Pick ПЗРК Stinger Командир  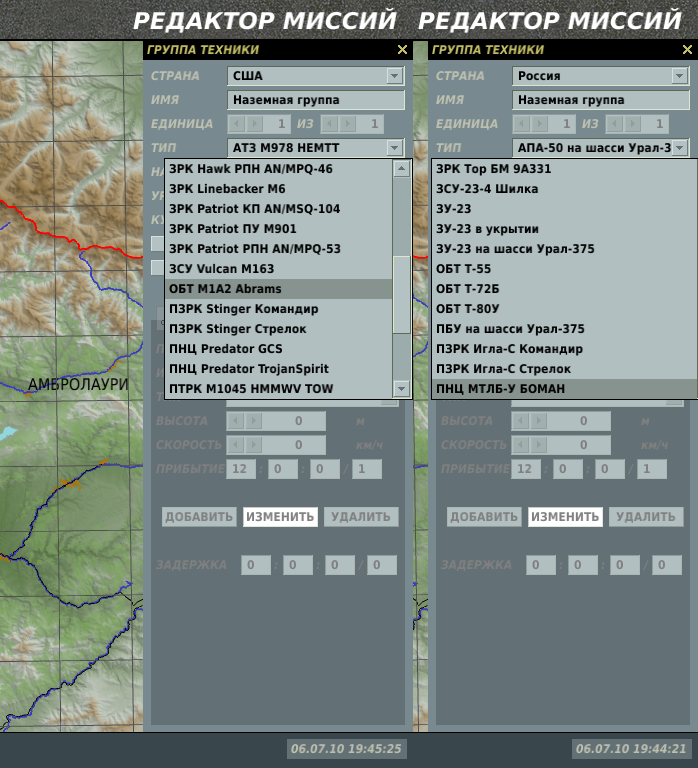click(279, 309)
